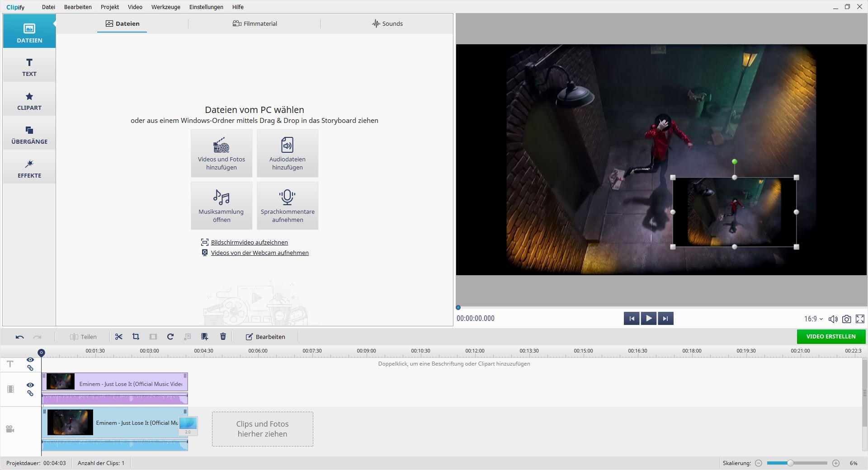The width and height of the screenshot is (868, 470).
Task: Toggle the link icon on the text track
Action: [30, 368]
